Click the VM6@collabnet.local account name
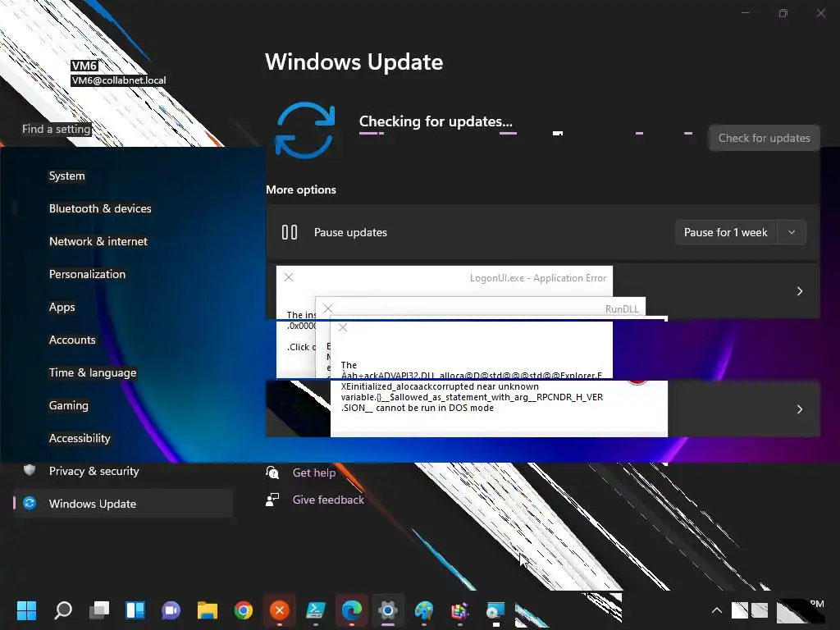840x630 pixels. [x=119, y=80]
